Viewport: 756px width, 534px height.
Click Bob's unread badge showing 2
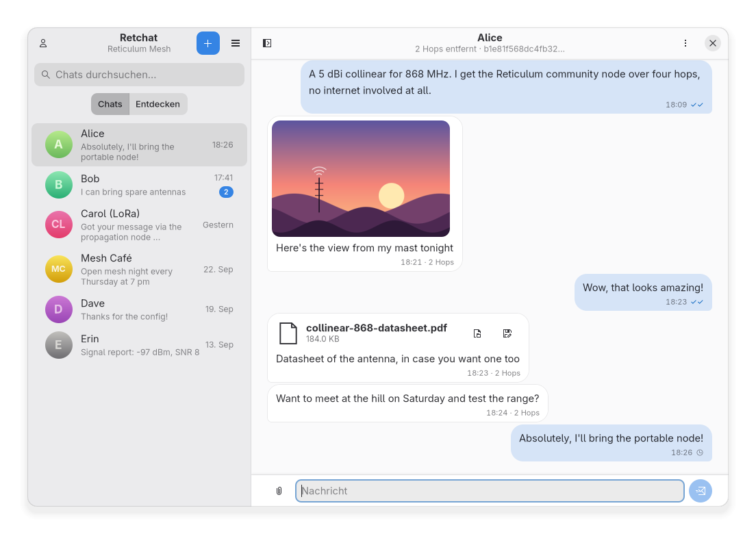[226, 192]
